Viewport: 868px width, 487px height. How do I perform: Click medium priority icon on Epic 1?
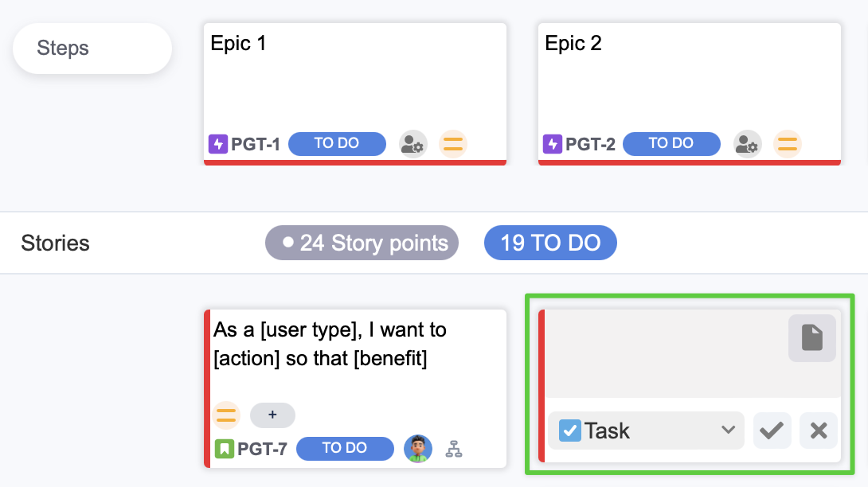[453, 144]
